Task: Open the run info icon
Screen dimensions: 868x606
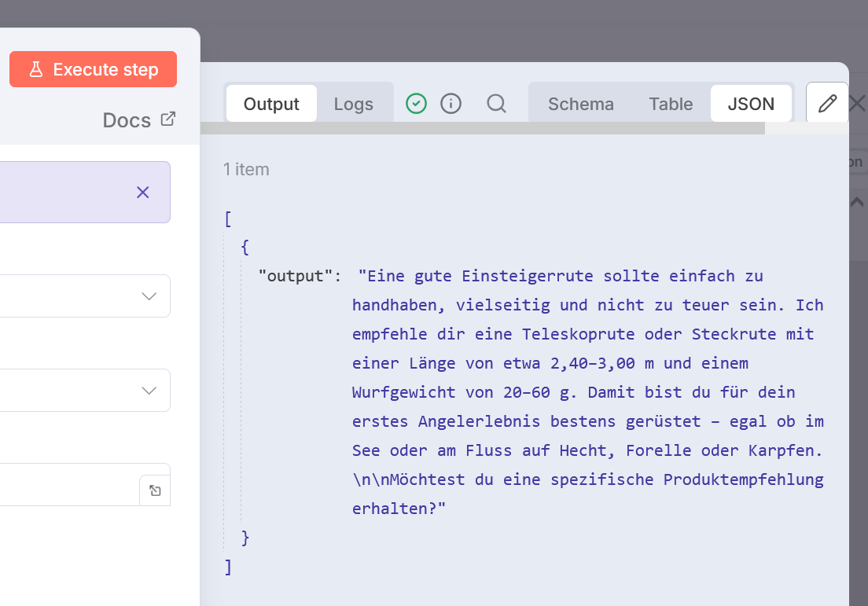Action: click(x=450, y=103)
